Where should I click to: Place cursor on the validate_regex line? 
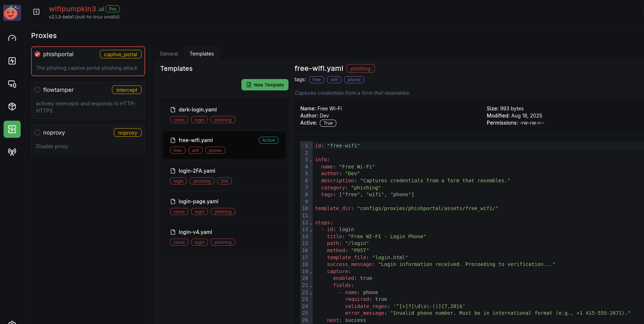[x=405, y=307]
